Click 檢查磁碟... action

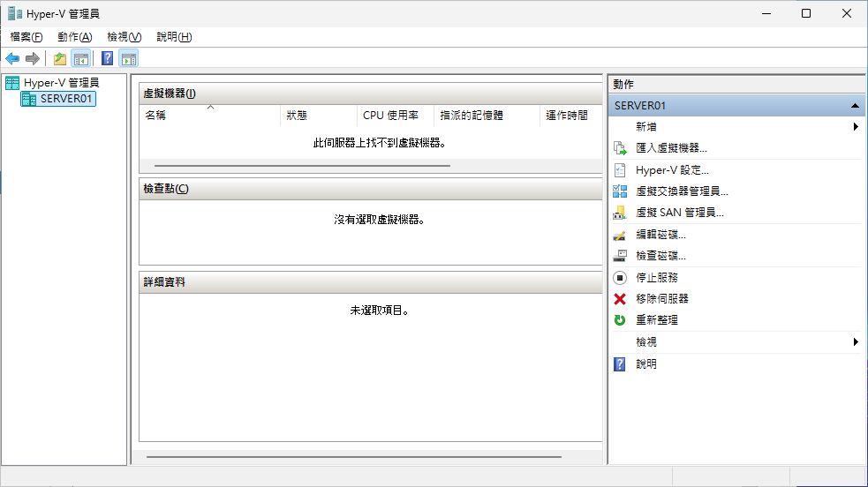(661, 256)
